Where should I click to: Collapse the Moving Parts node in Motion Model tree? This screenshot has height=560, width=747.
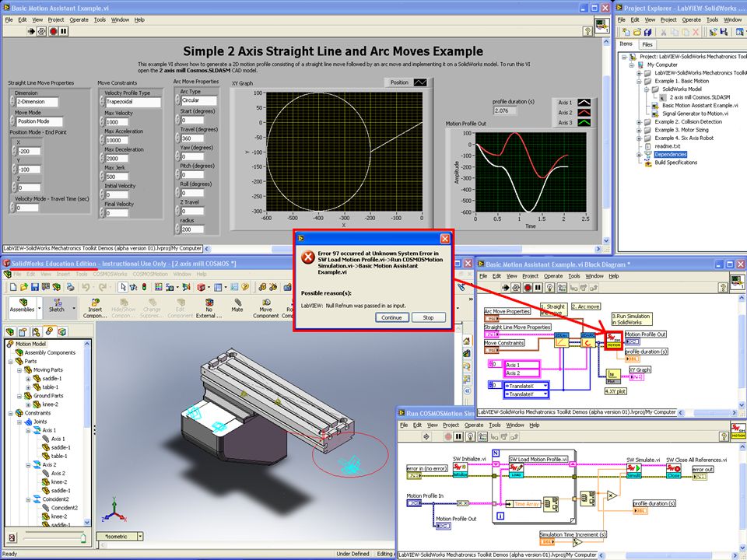[x=19, y=370]
